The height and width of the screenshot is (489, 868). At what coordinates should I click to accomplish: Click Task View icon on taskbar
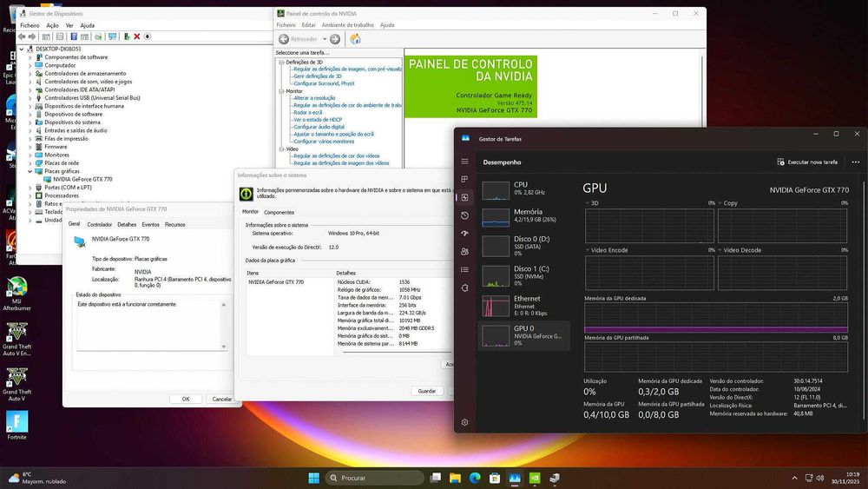[436, 478]
